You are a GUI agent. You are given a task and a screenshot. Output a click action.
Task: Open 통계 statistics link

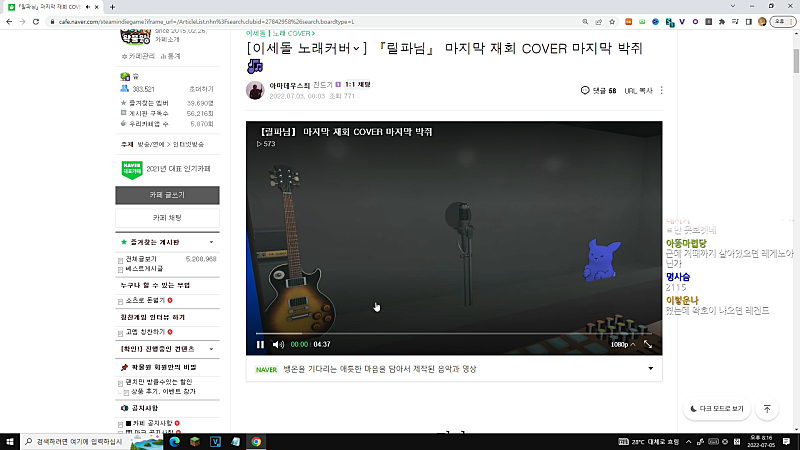coord(170,56)
